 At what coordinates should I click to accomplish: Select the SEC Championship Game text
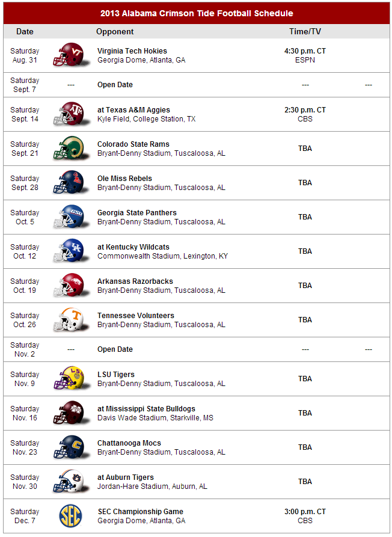[x=140, y=512]
